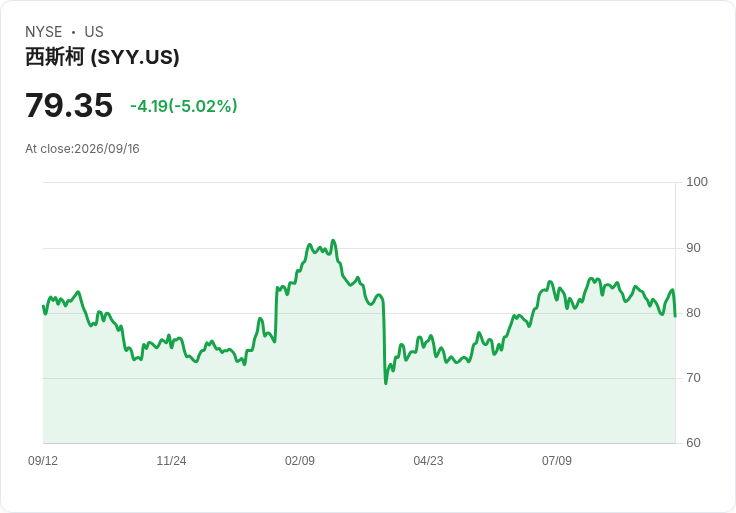Click the stock title 西斯柯 (SYY.US)
Image resolution: width=736 pixels, height=513 pixels.
[x=102, y=57]
